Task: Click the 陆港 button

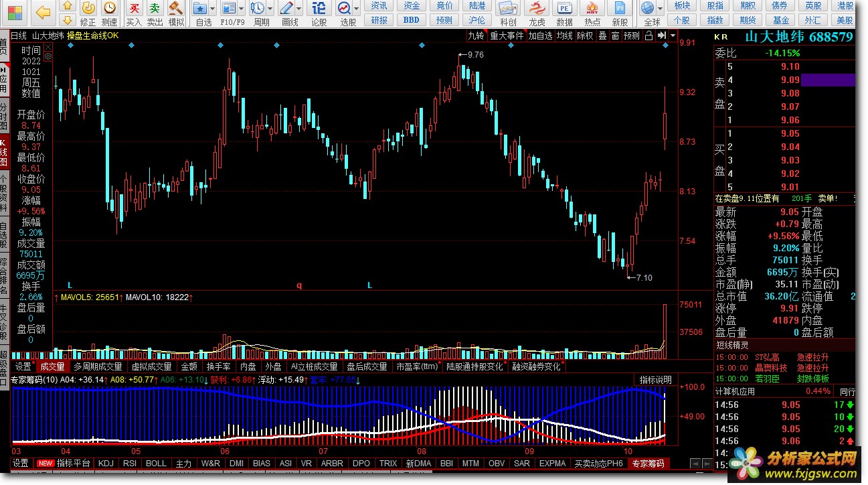Action: 477,6
